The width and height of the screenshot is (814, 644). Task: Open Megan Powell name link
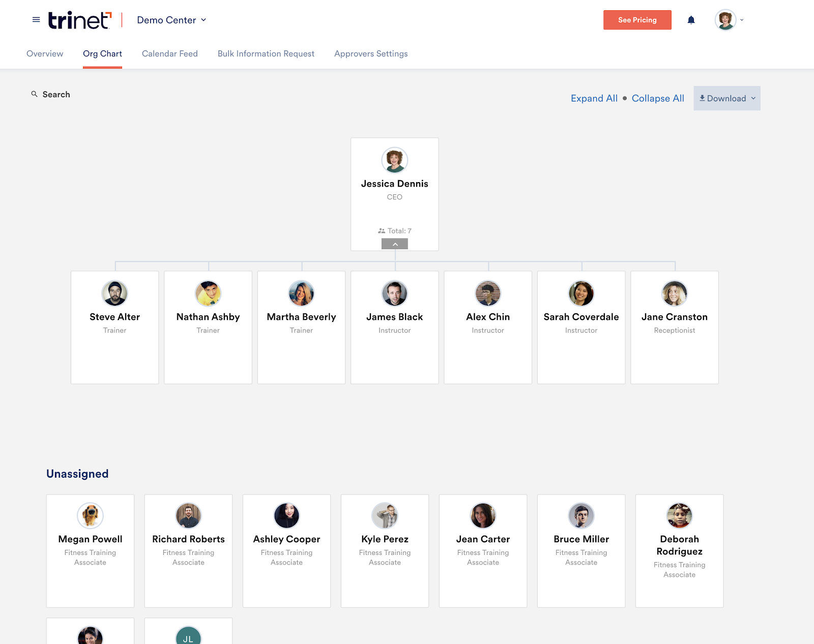[91, 539]
